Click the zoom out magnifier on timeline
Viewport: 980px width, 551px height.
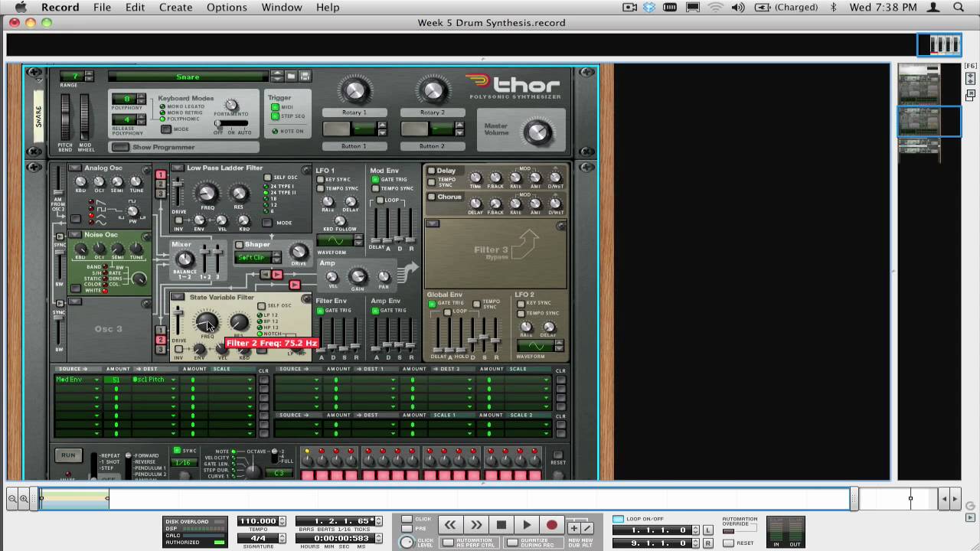[13, 499]
